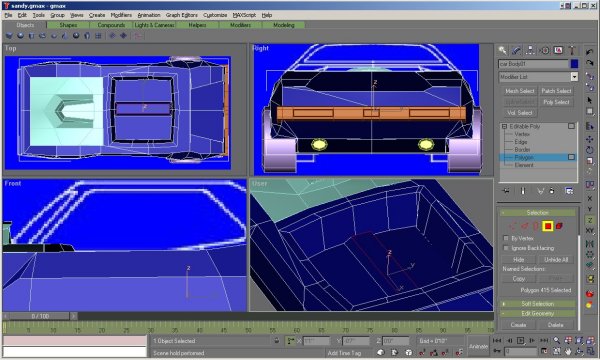The width and height of the screenshot is (600, 360).
Task: Select Polygon sub-object selection mode icon
Action: tap(548, 226)
